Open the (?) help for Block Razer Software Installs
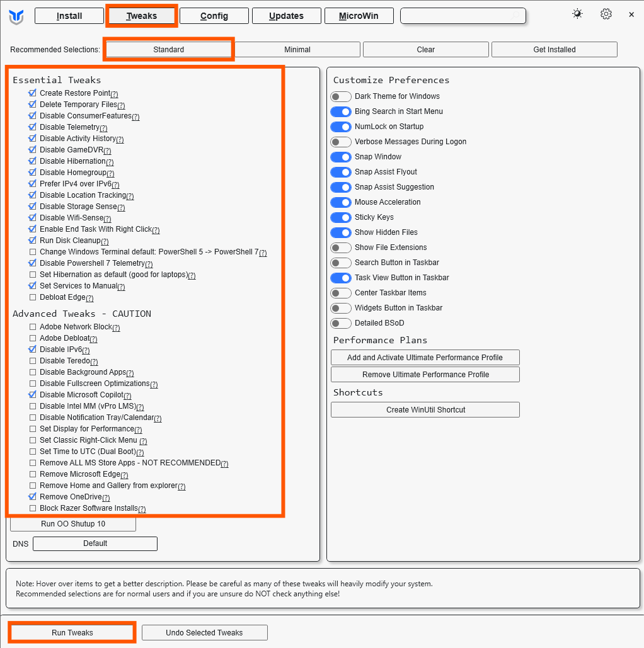644x648 pixels. 142,509
